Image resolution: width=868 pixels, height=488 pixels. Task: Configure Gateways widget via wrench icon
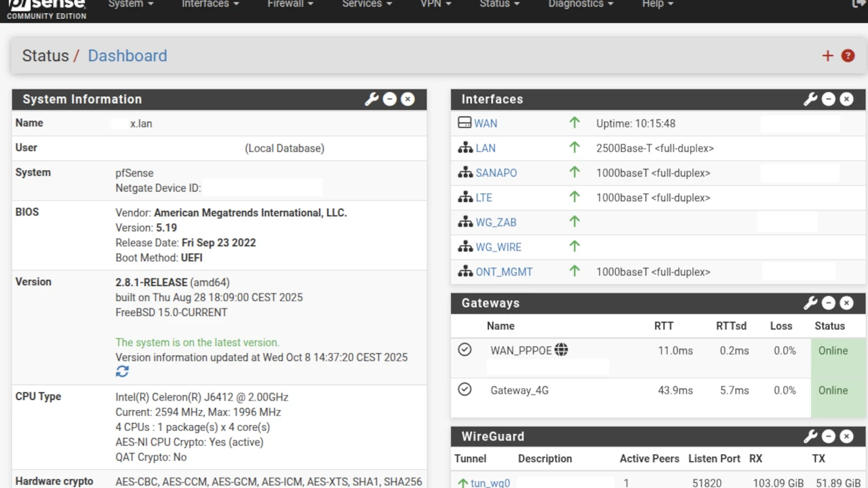click(x=810, y=303)
